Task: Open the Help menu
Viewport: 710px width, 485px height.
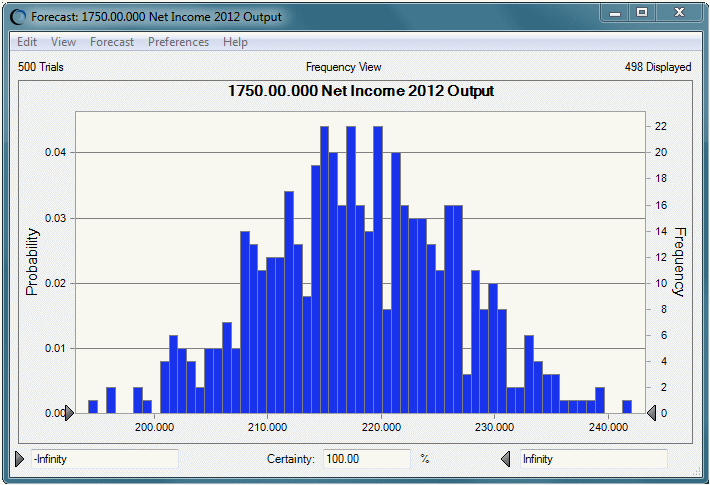Action: pos(235,42)
